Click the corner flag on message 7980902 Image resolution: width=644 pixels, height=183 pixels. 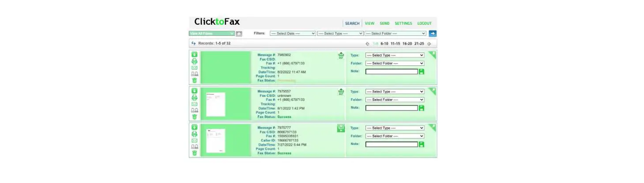click(433, 54)
